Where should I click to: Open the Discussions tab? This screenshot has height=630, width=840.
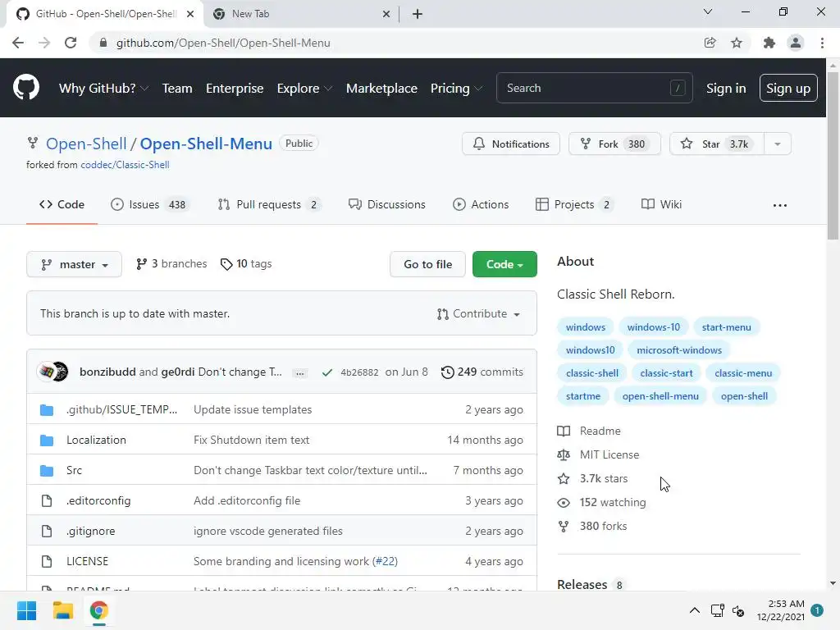[x=387, y=204]
